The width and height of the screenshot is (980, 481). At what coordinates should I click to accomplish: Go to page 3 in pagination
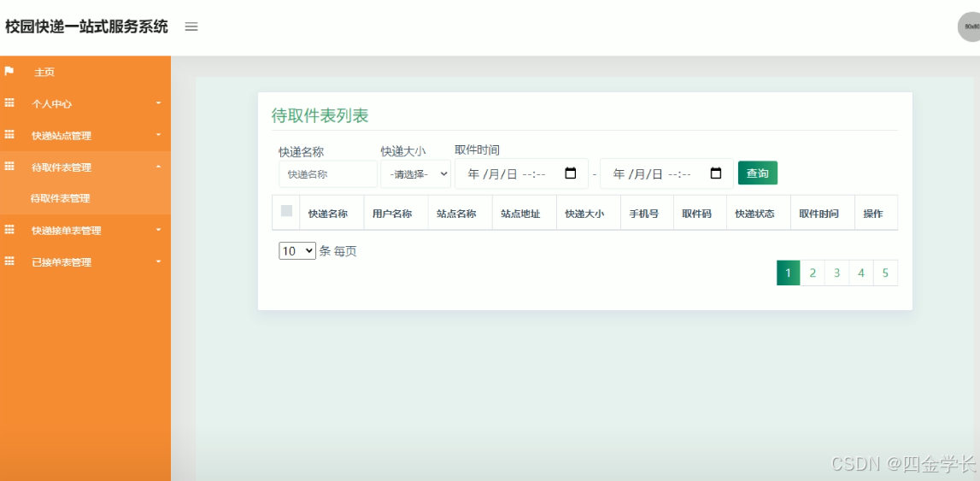click(836, 273)
